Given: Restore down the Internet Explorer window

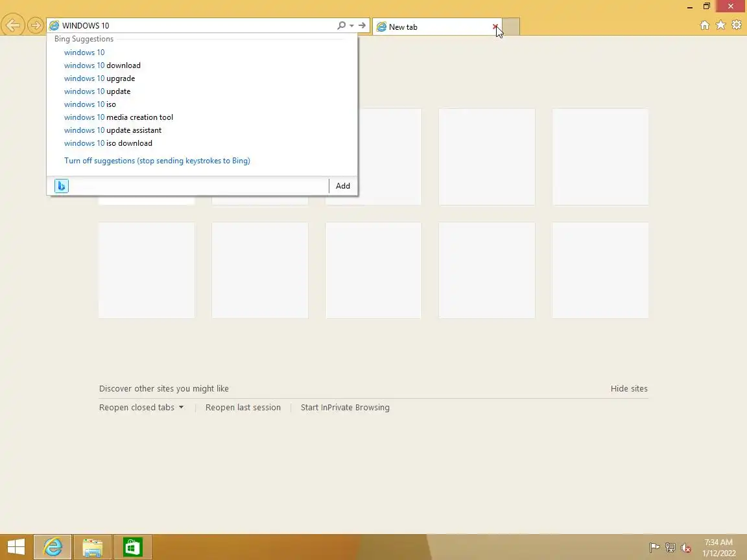Looking at the screenshot, I should (707, 6).
